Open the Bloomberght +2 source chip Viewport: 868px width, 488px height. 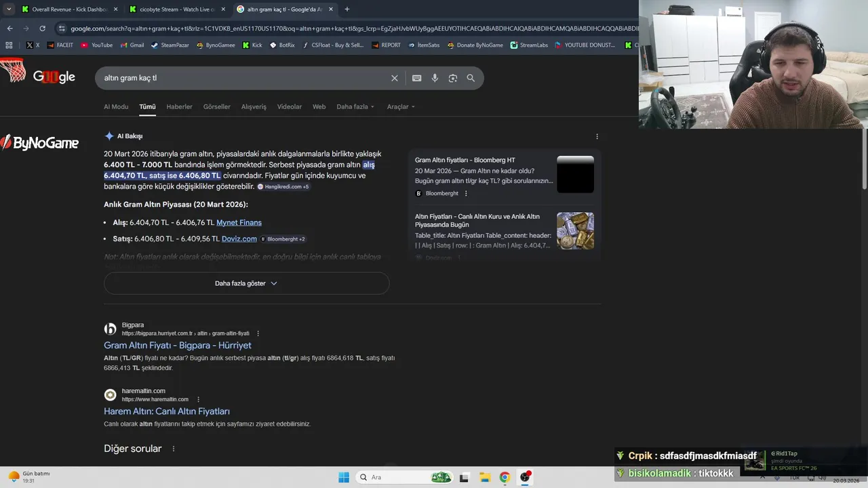point(283,239)
